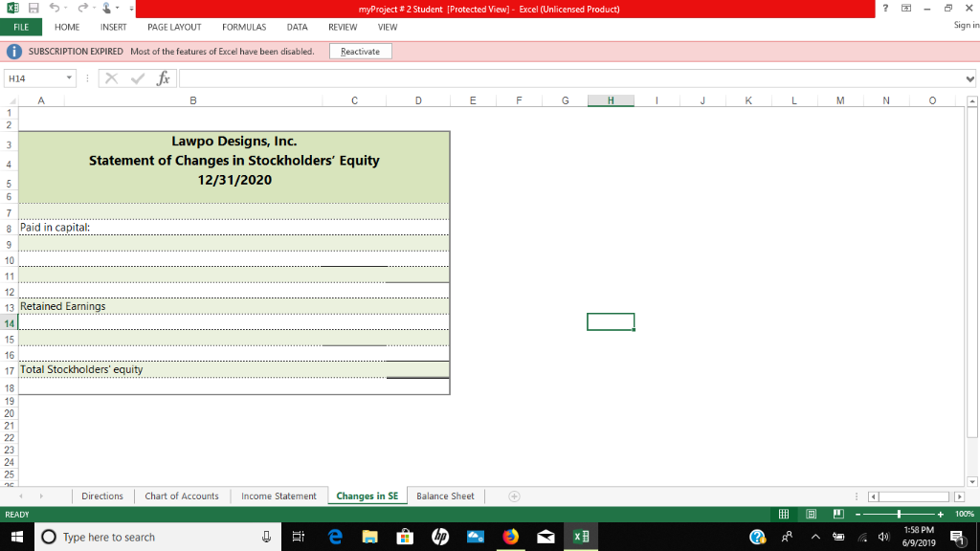Click the Reactivate button
The width and height of the screenshot is (980, 551).
[361, 50]
